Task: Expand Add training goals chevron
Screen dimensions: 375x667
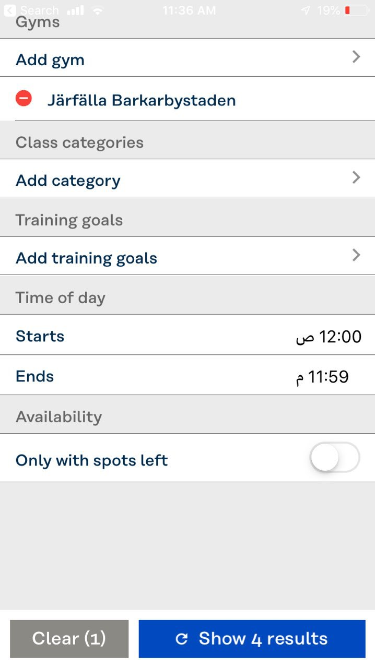Action: tap(356, 255)
